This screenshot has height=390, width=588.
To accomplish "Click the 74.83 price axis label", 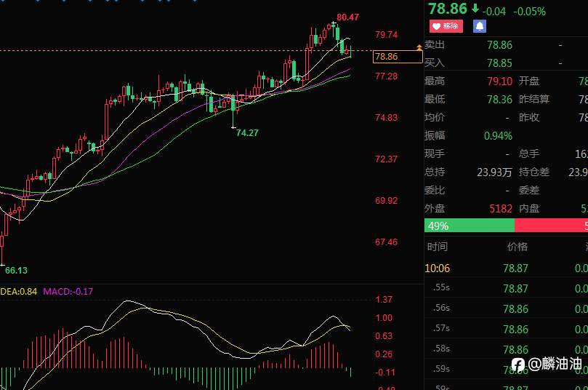I will coord(386,118).
